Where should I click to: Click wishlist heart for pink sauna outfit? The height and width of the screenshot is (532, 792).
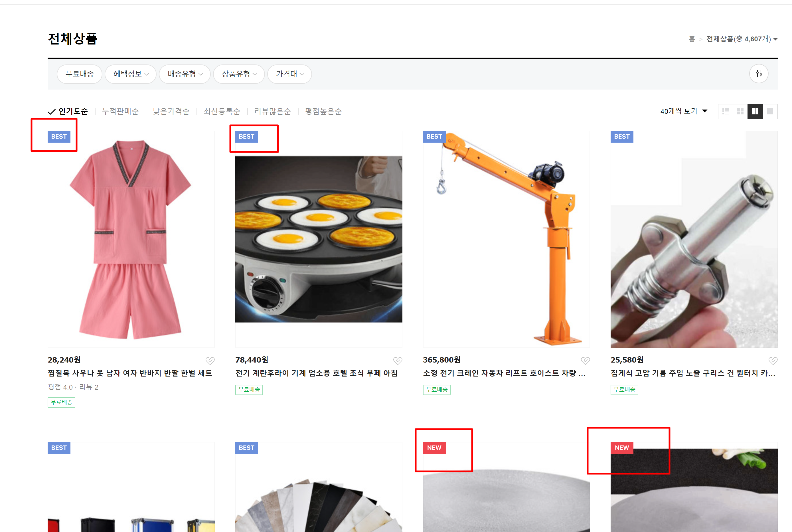(x=210, y=360)
